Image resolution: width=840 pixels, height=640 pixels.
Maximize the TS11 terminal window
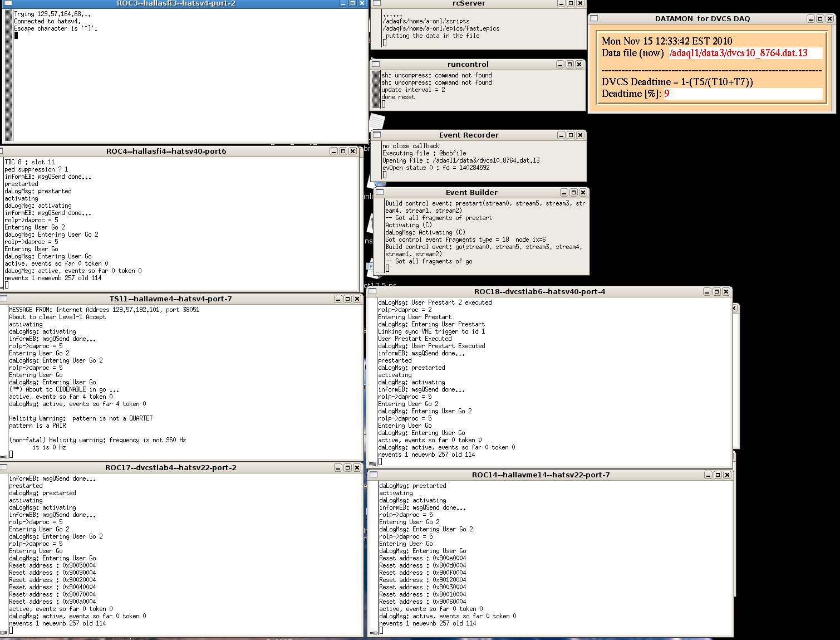(x=347, y=299)
